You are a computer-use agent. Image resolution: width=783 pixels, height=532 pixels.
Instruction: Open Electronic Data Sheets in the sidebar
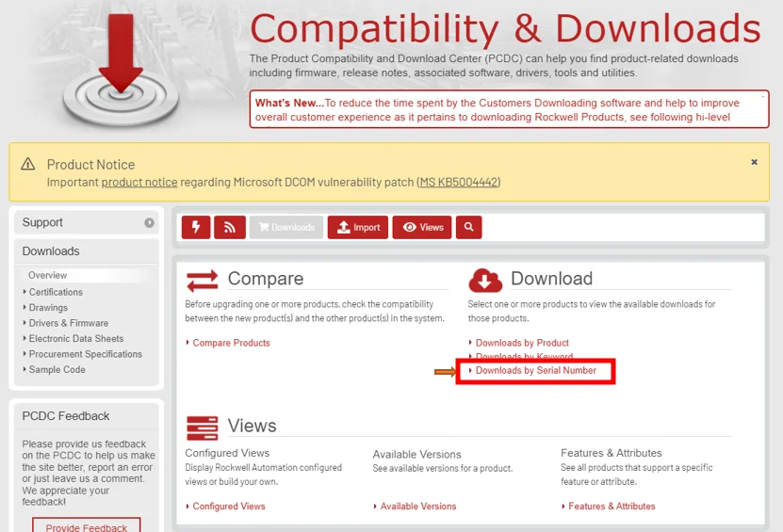click(76, 338)
